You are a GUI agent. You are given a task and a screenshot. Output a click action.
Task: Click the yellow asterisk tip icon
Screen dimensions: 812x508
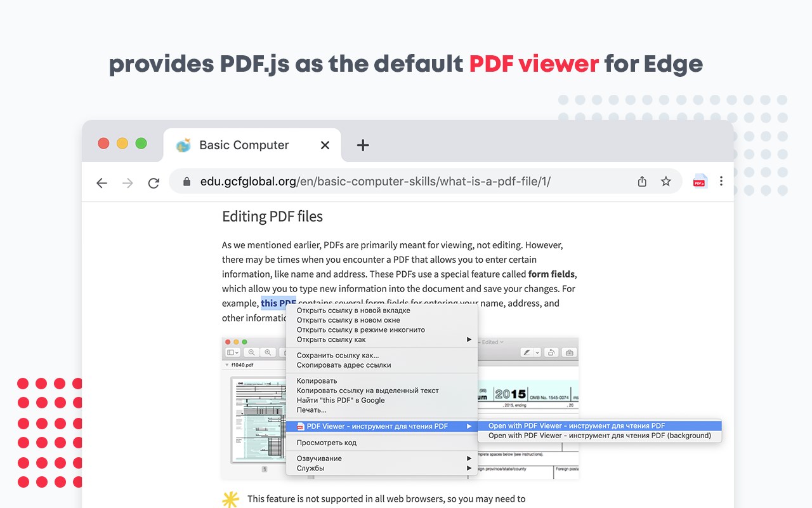[x=231, y=499]
